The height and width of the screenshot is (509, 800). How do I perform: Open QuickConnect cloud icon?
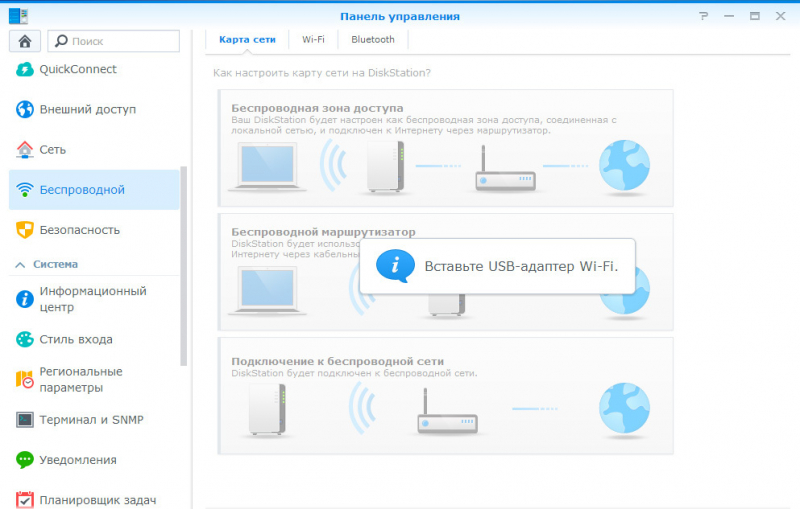pos(25,69)
